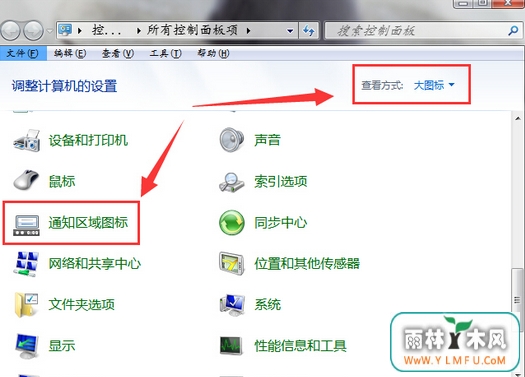Open recent pages dropdown beside Forward arrow
This screenshot has height=377, width=525.
click(x=50, y=31)
